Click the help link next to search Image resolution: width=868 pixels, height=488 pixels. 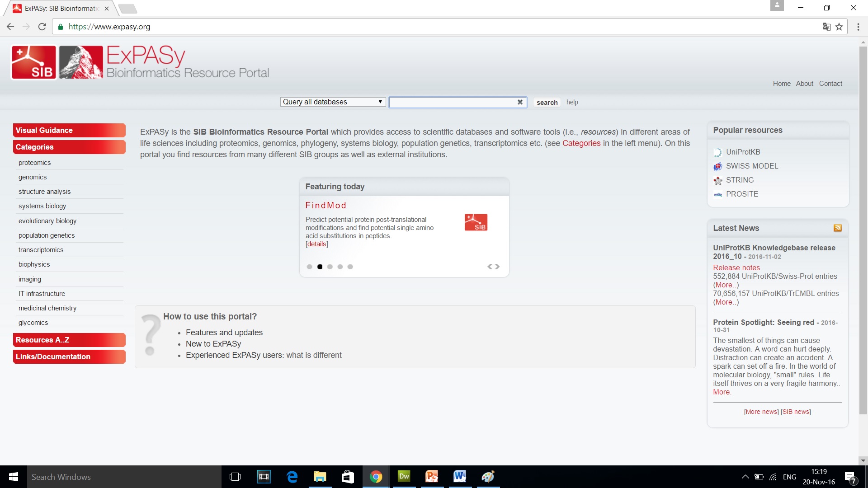tap(572, 102)
